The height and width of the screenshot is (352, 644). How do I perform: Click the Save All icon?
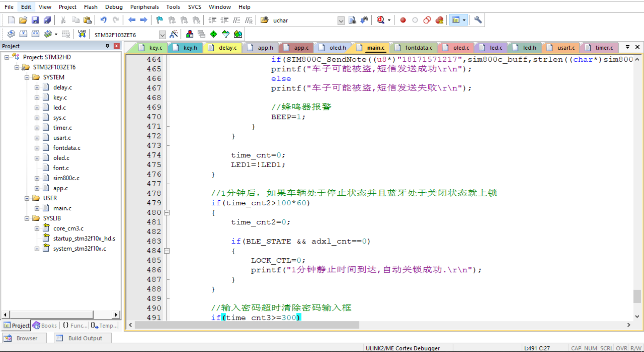point(47,20)
